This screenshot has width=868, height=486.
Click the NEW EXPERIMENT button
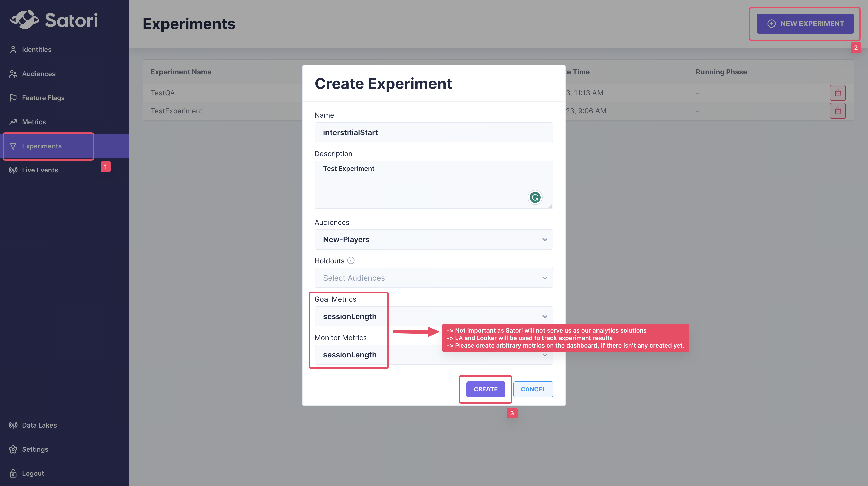tap(805, 24)
